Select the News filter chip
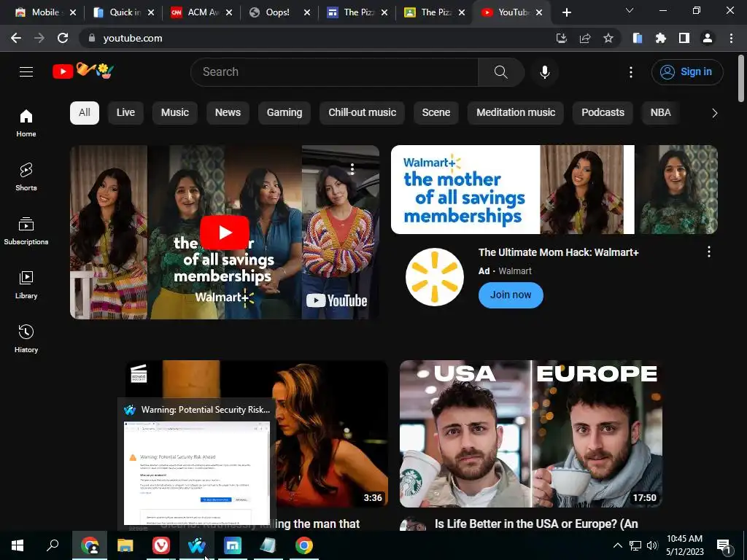Image resolution: width=747 pixels, height=560 pixels. [x=228, y=113]
